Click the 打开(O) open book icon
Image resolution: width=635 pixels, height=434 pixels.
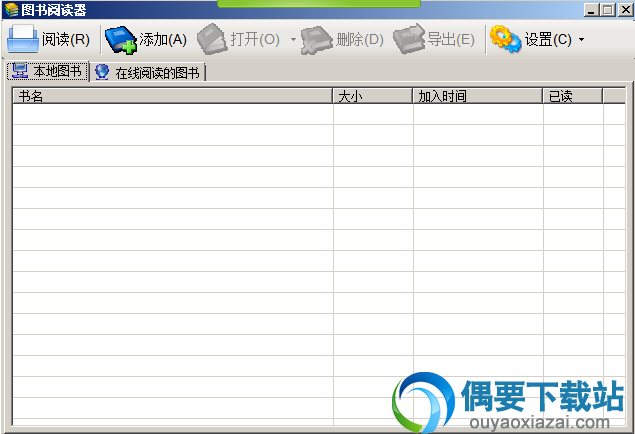click(212, 39)
